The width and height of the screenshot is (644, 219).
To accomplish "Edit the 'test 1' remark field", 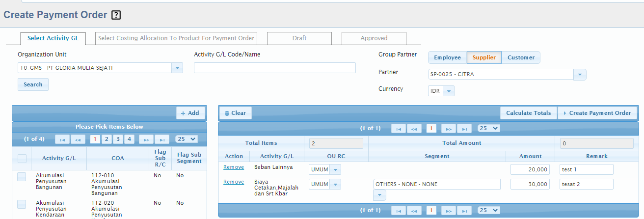I will pos(587,169).
